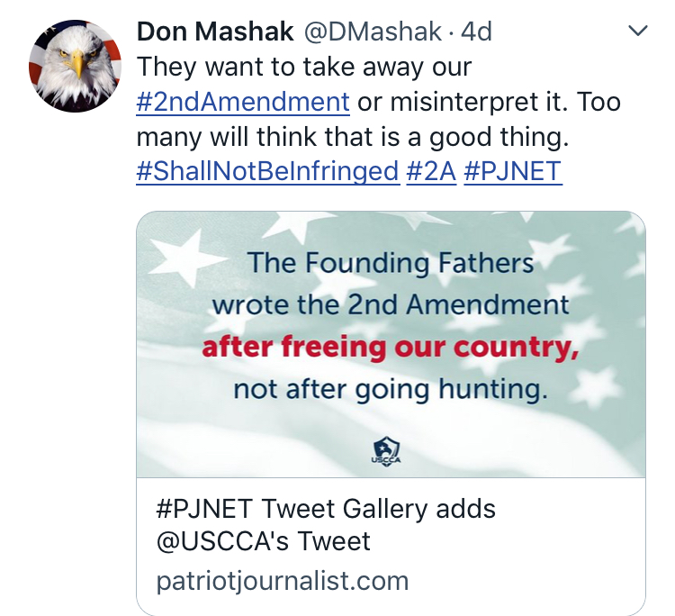This screenshot has width=675, height=616.
Task: Click "wrote the 2nd Amendment" image line
Action: [x=391, y=305]
